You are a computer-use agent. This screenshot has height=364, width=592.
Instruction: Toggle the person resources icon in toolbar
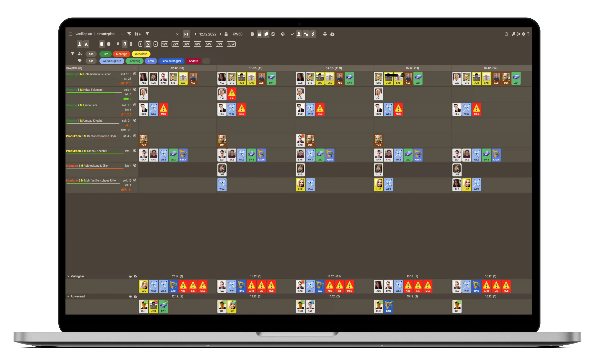click(299, 34)
